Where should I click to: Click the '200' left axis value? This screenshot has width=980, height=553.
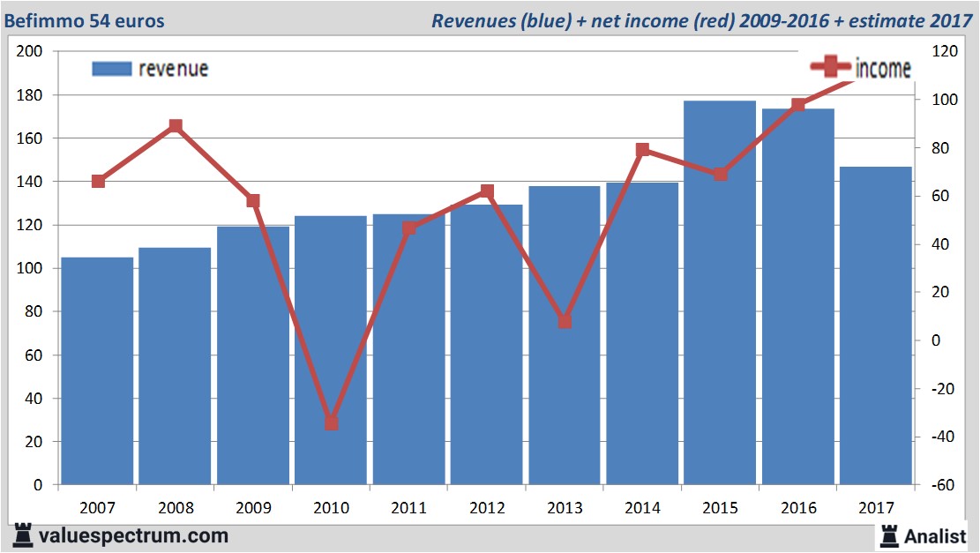point(29,51)
